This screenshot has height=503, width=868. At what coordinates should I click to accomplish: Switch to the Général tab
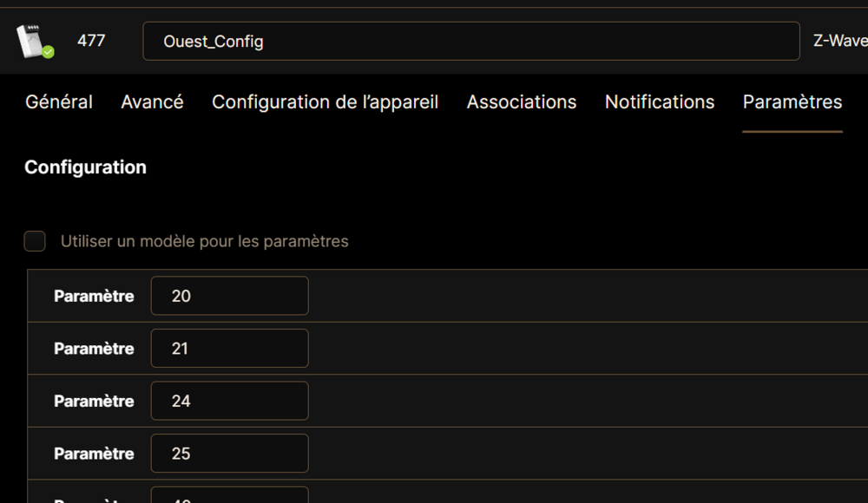[59, 101]
